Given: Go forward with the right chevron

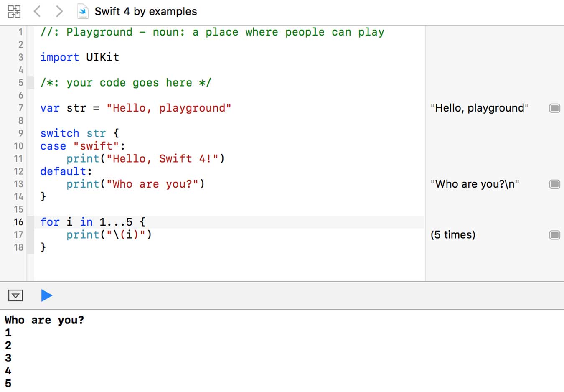Looking at the screenshot, I should [59, 11].
